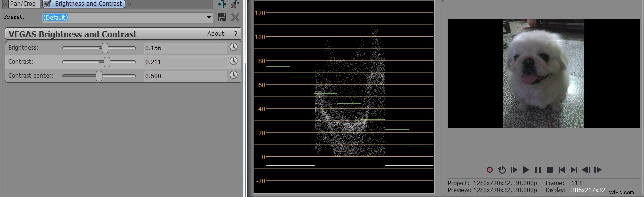
Task: Click the dog image in the video preview
Action: [x=543, y=73]
